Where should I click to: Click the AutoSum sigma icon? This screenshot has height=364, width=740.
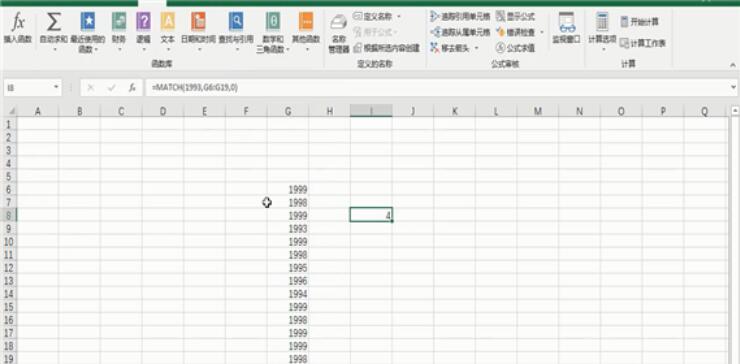54,22
